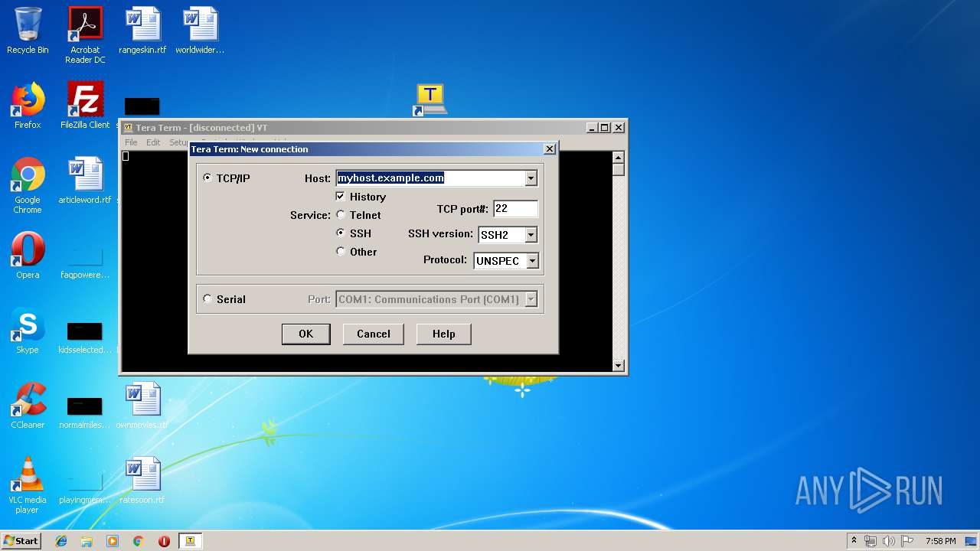Select the TCP/IP connection radio button

click(x=207, y=178)
